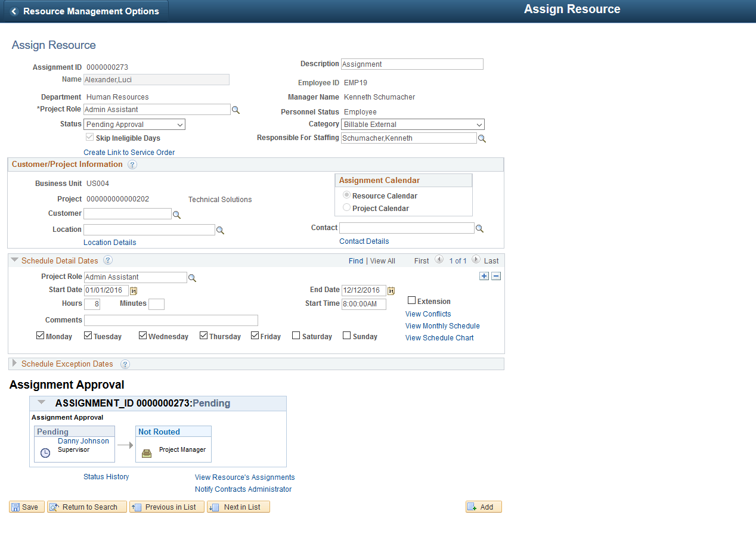The image size is (756, 546).
Task: Open the Contact lookup icon
Action: tap(479, 228)
